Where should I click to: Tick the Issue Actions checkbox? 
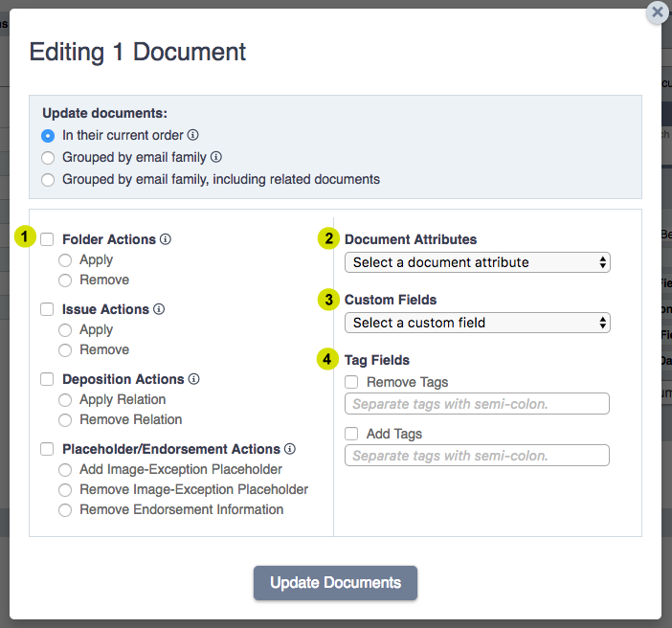47,309
